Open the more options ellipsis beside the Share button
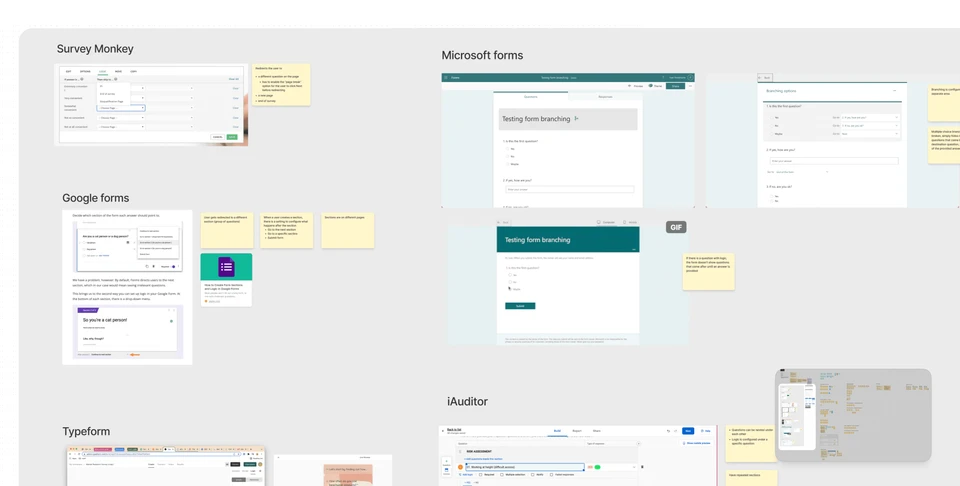The width and height of the screenshot is (960, 486). (x=691, y=86)
